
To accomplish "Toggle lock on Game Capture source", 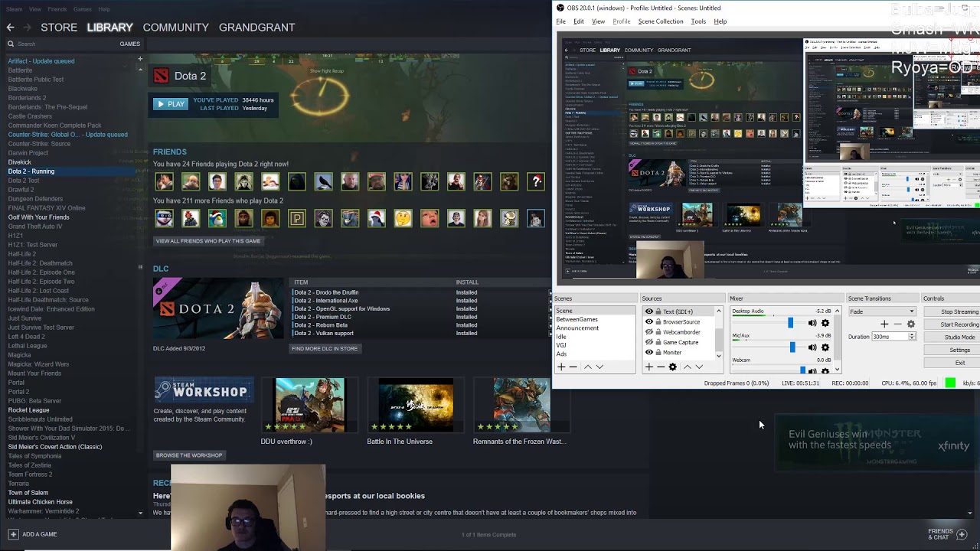I will coord(658,342).
